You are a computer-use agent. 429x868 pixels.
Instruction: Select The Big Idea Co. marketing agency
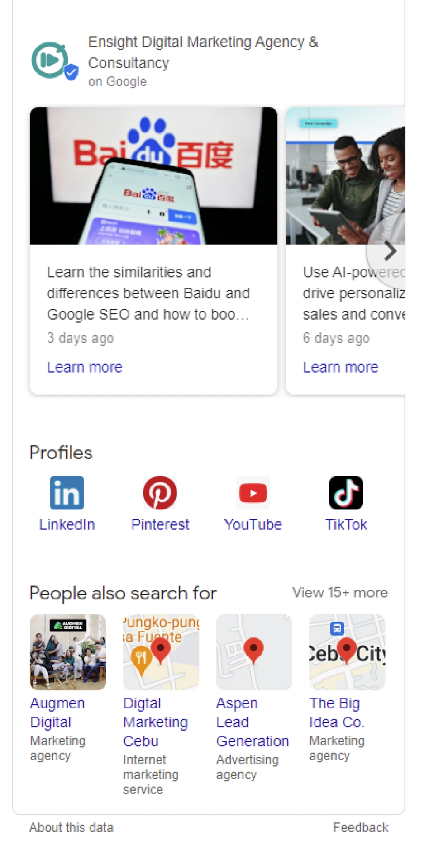tap(336, 712)
